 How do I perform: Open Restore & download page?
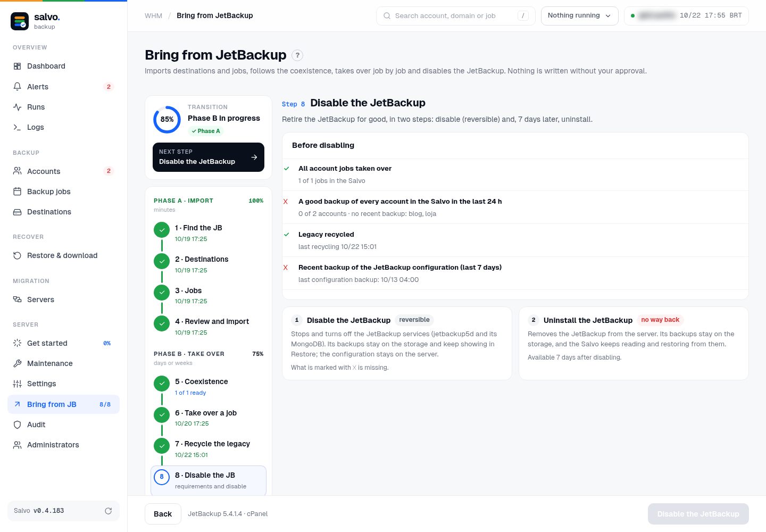pos(63,255)
